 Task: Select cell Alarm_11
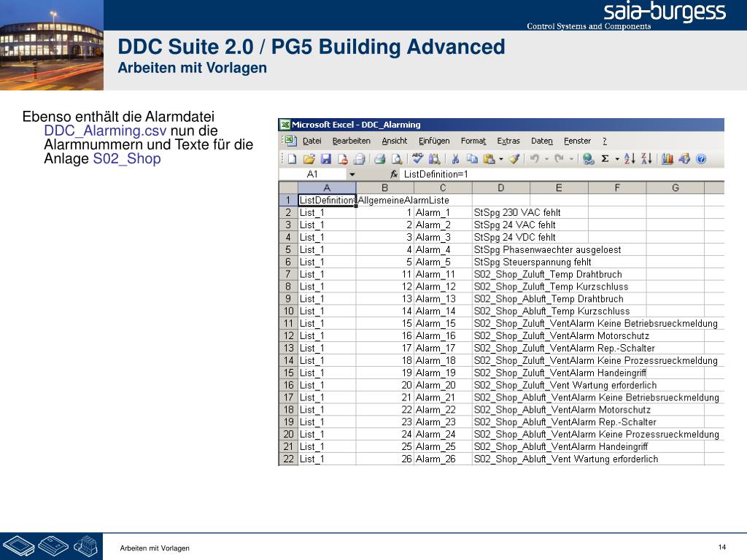point(443,274)
